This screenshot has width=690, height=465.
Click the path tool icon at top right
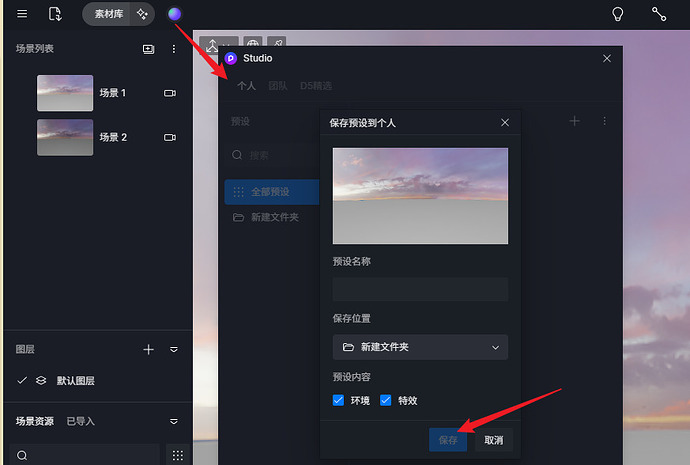(659, 14)
